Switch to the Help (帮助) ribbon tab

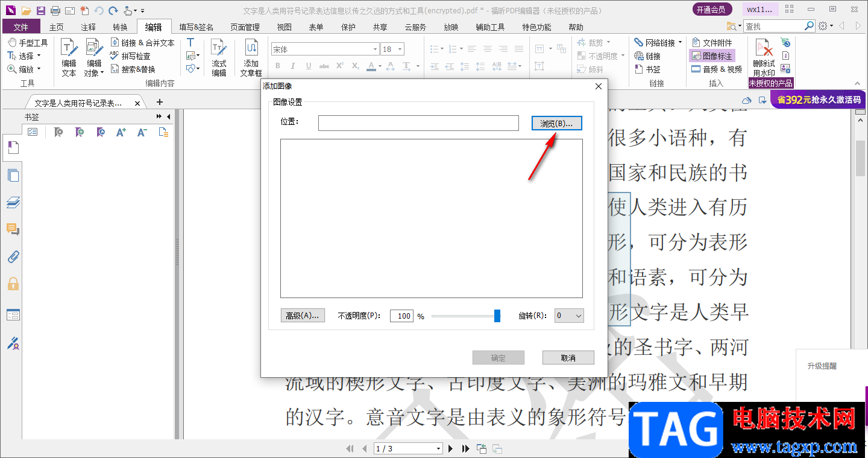point(576,27)
